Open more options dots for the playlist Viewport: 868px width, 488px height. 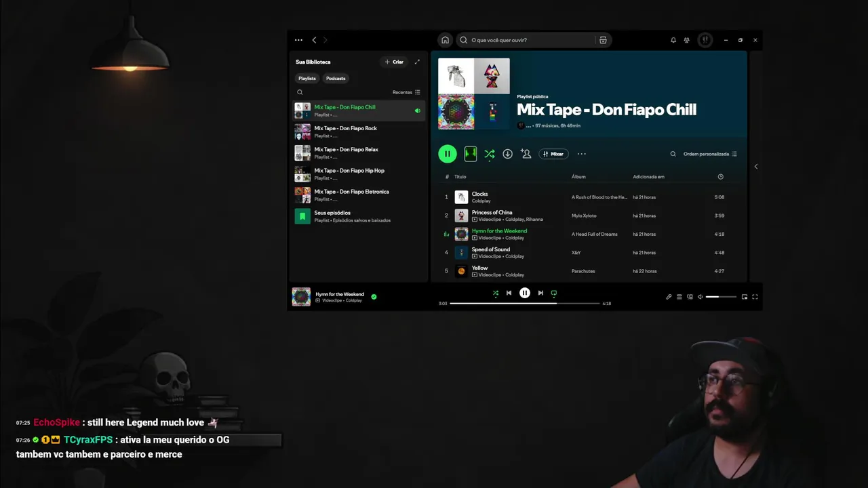click(x=581, y=154)
